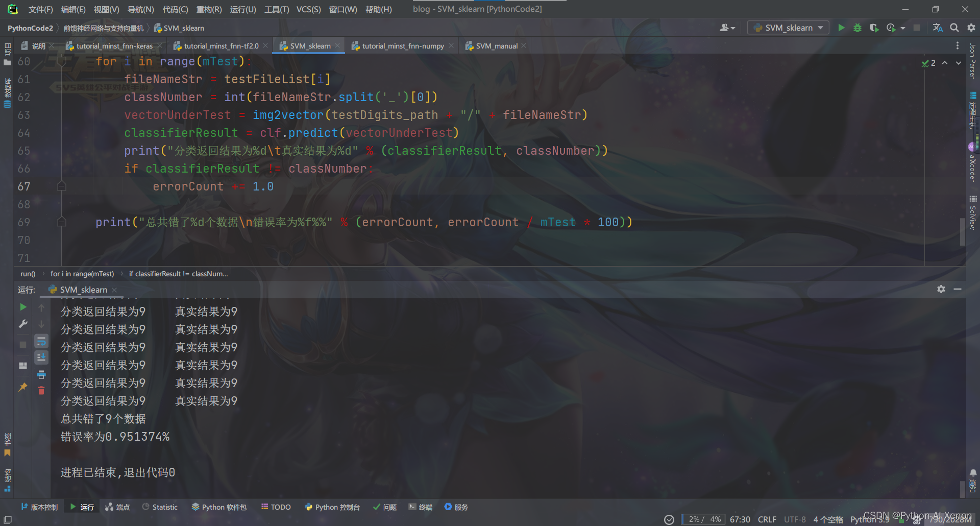The image size is (980, 526).
Task: Clear console with the red trash icon
Action: tap(41, 391)
